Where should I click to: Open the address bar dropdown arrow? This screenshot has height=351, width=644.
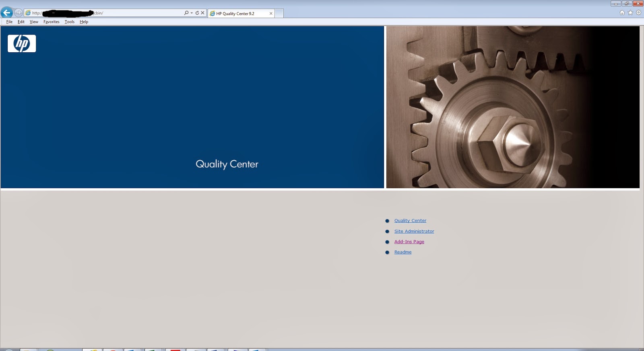pos(192,13)
